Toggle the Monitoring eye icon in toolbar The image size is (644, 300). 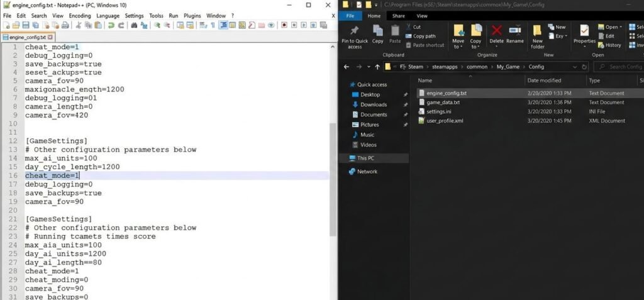271,25
